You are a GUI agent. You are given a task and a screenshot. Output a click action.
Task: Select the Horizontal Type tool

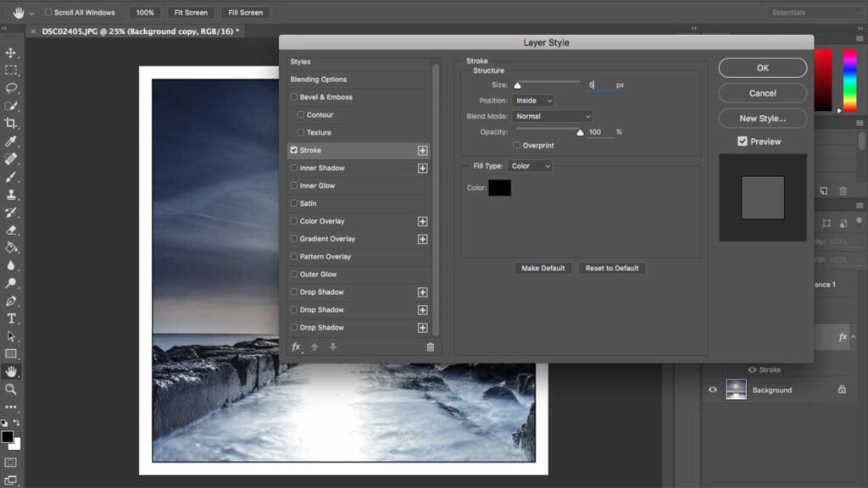[x=10, y=319]
